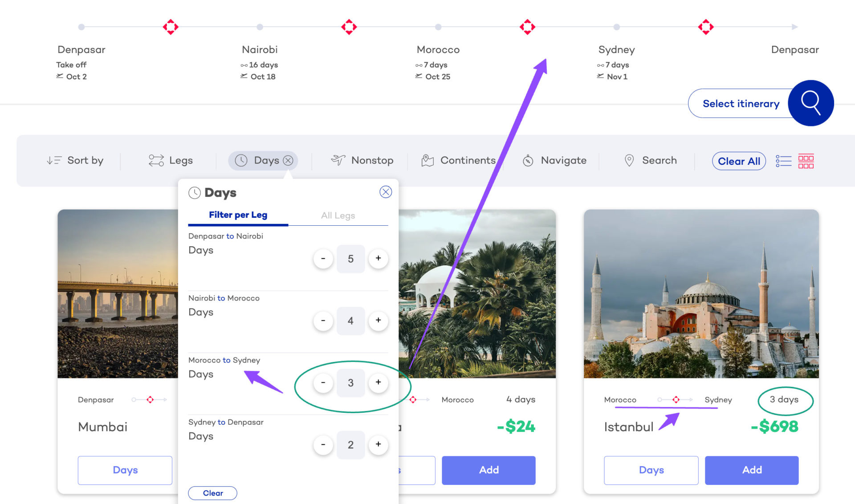The width and height of the screenshot is (855, 504).
Task: Decrease Morocco to Sydney days to 2
Action: pyautogui.click(x=323, y=382)
